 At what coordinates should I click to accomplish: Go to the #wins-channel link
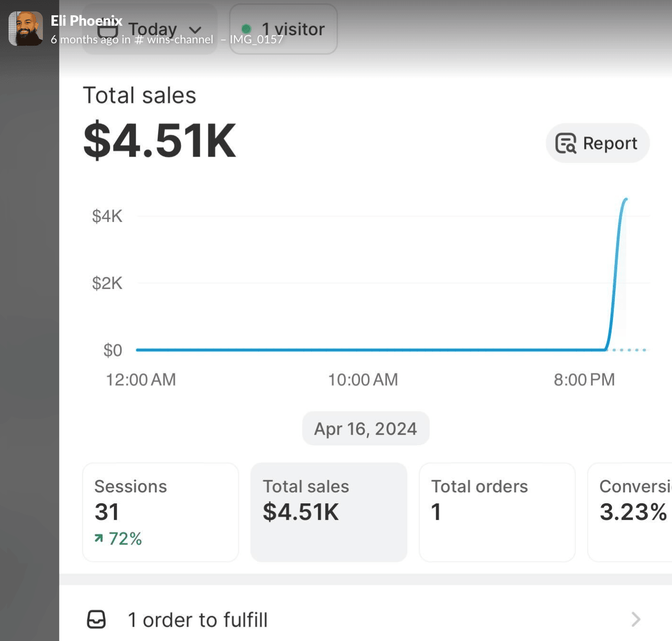tap(174, 40)
